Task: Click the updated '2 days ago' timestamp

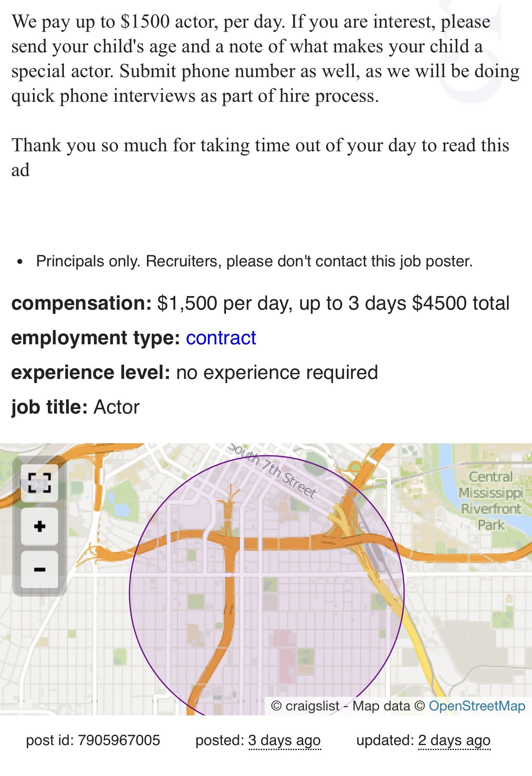Action: tap(454, 741)
